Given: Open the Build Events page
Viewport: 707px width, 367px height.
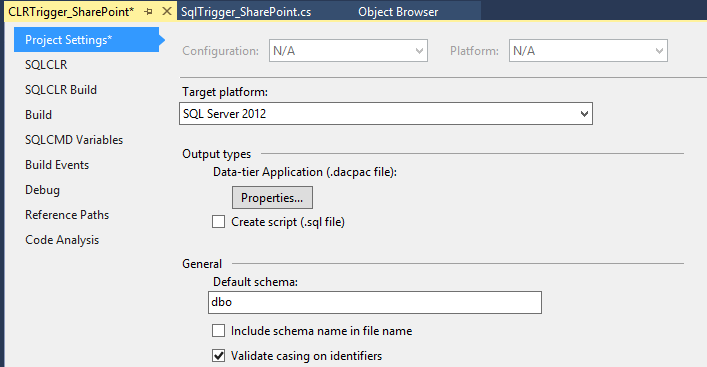Looking at the screenshot, I should click(x=57, y=165).
